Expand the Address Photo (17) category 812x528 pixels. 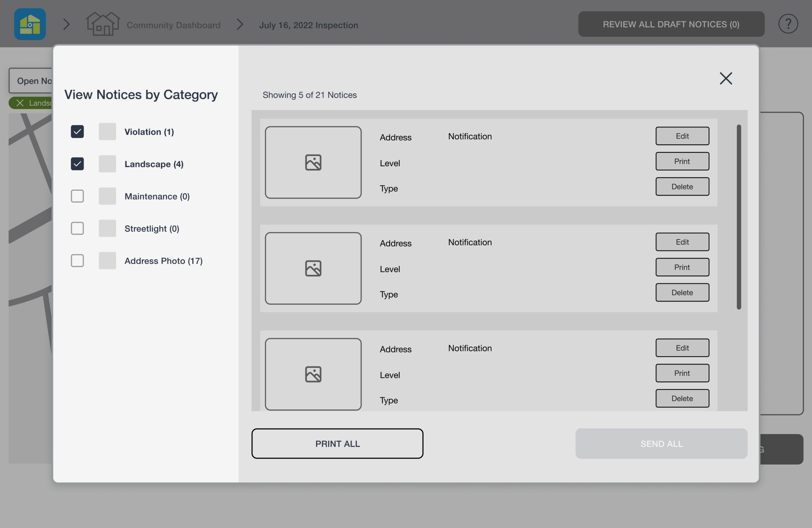[x=77, y=261]
